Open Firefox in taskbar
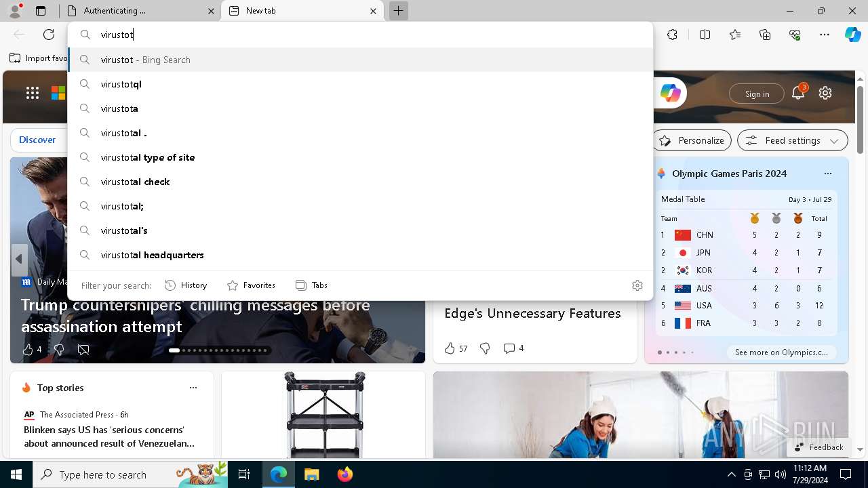Viewport: 868px width, 488px height. click(x=344, y=474)
